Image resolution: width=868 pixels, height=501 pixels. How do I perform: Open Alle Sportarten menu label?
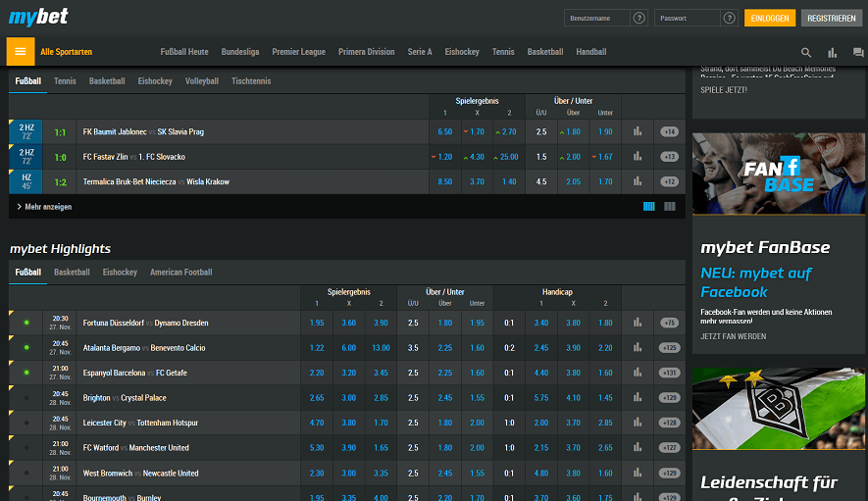[66, 52]
